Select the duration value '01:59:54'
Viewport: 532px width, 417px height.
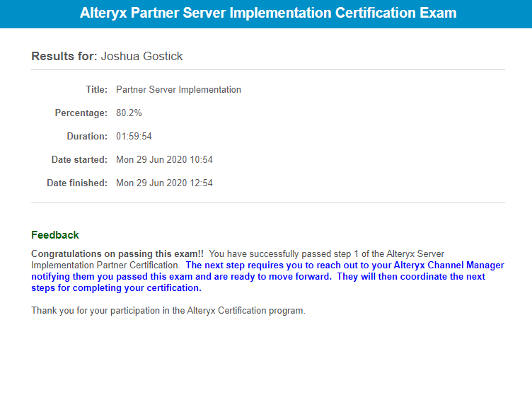[134, 136]
